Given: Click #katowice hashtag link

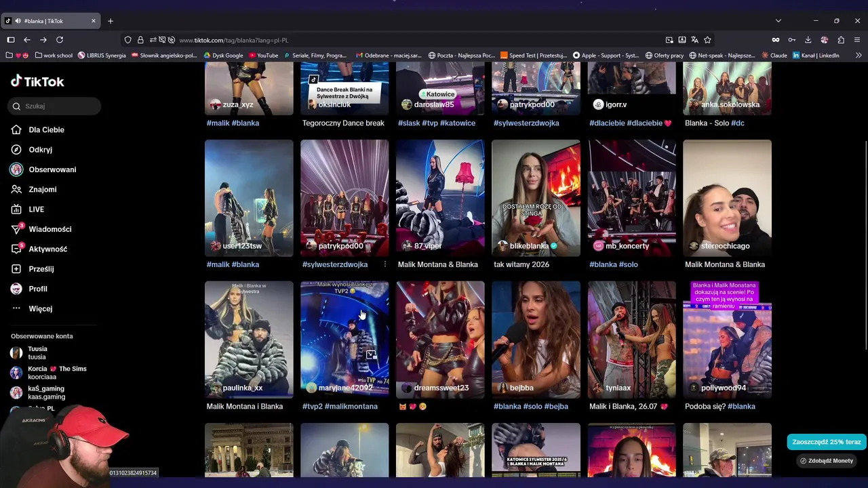Looking at the screenshot, I should pyautogui.click(x=458, y=123).
